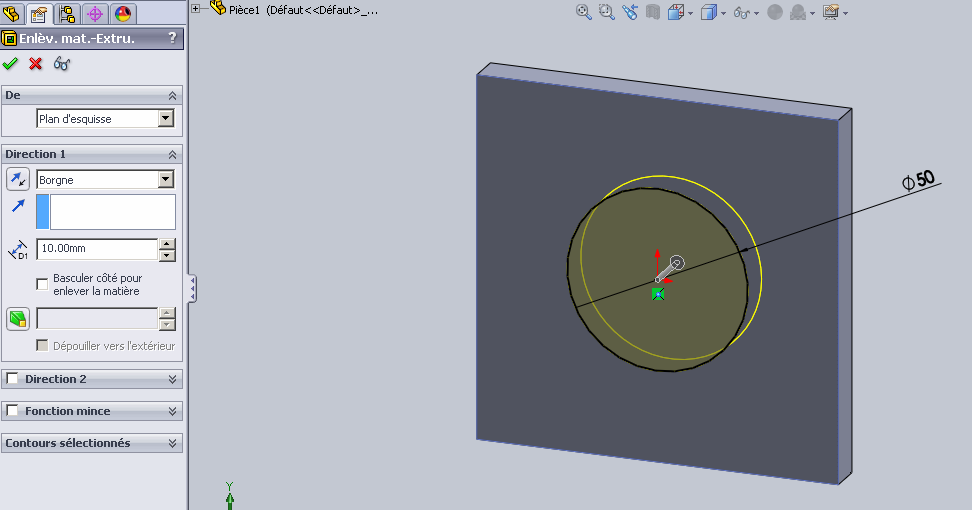The height and width of the screenshot is (510, 972).
Task: Click the Display Style cube icon
Action: (x=708, y=12)
